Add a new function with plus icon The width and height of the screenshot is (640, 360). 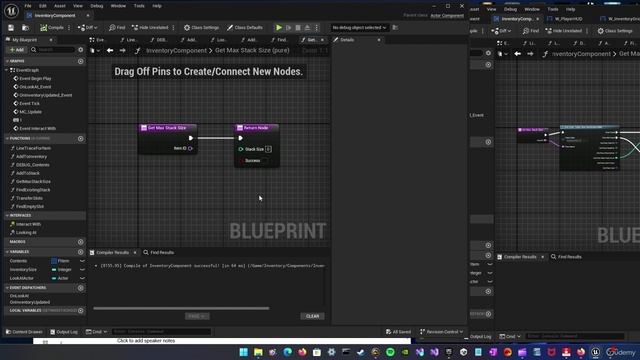80,139
